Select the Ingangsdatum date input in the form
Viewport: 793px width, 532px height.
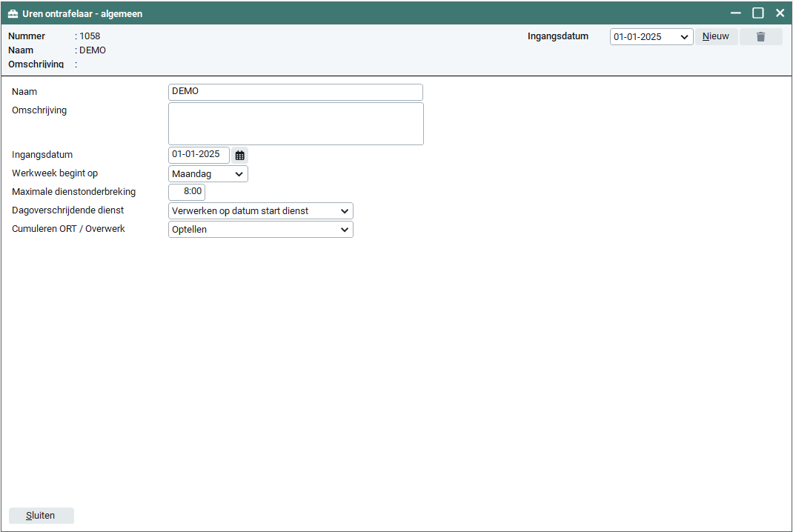[198, 155]
